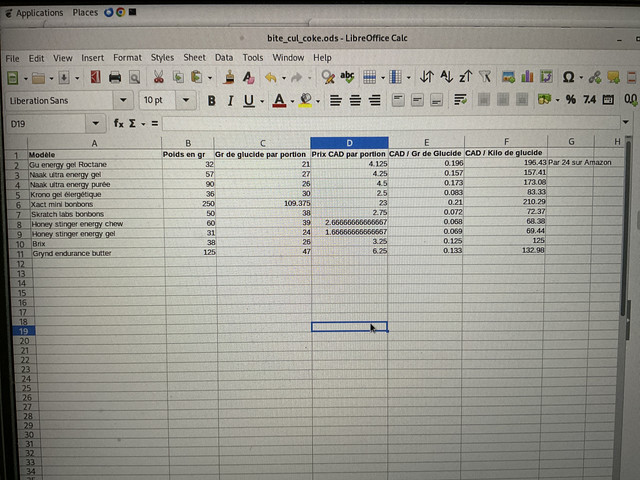Click Insert Pivot Table icon
The height and width of the screenshot is (480, 640).
(x=546, y=76)
